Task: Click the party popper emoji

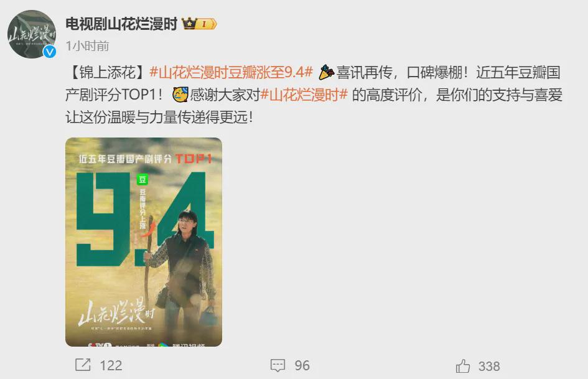Action: (x=326, y=72)
